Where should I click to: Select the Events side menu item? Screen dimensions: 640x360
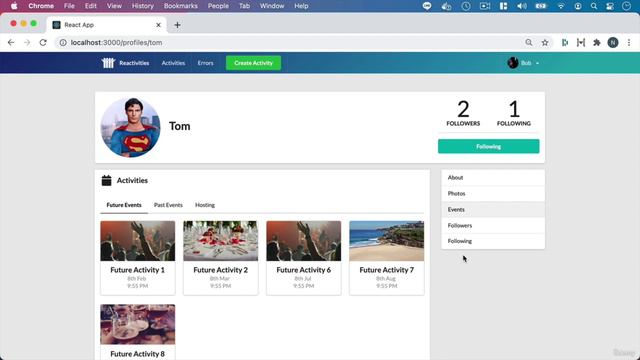(493, 209)
